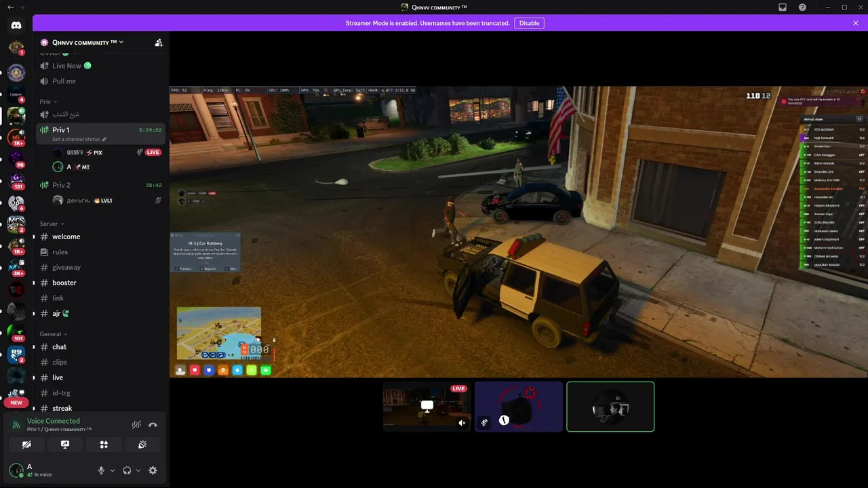
Task: Disable Streamer Mode from the purple banner
Action: pyautogui.click(x=529, y=23)
